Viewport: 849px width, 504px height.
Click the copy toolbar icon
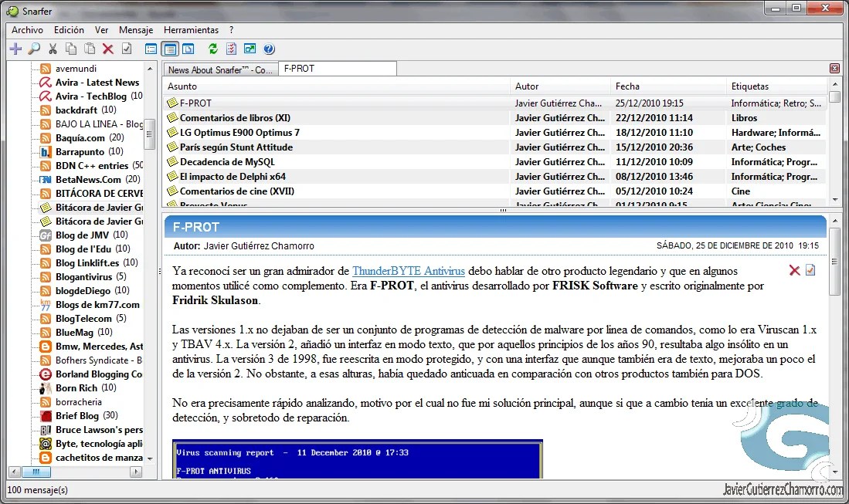pos(71,49)
